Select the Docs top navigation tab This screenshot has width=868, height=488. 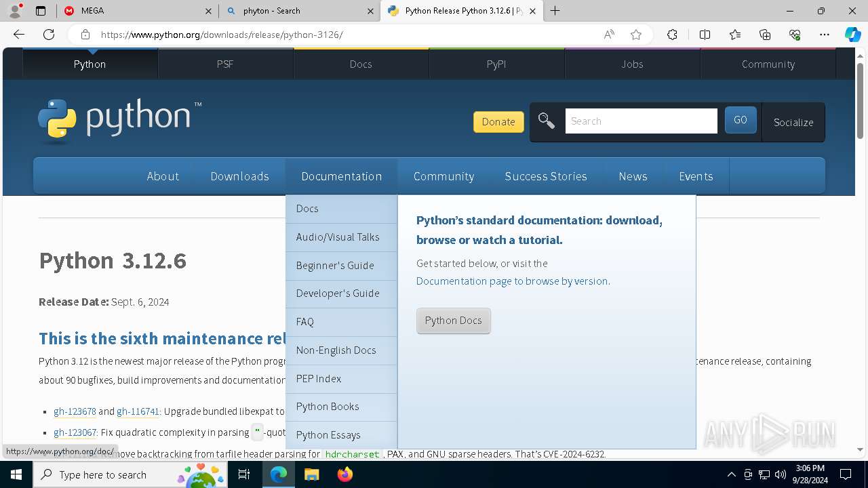coord(361,64)
